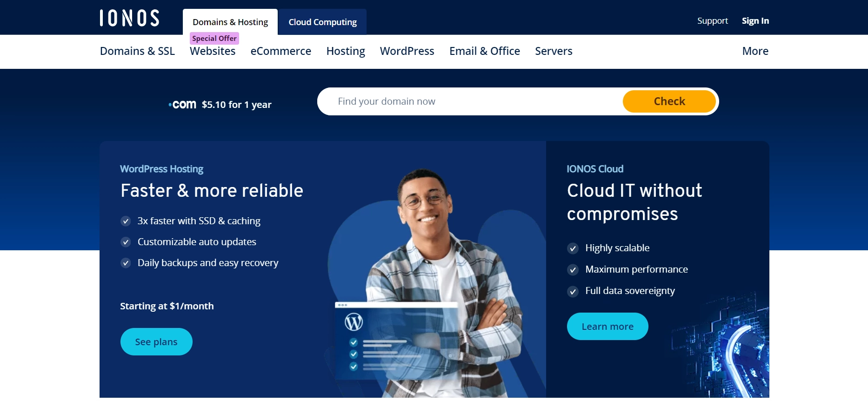Click checkmark beside '3x faster with SSD & caching'
The width and height of the screenshot is (868, 401).
pyautogui.click(x=126, y=221)
